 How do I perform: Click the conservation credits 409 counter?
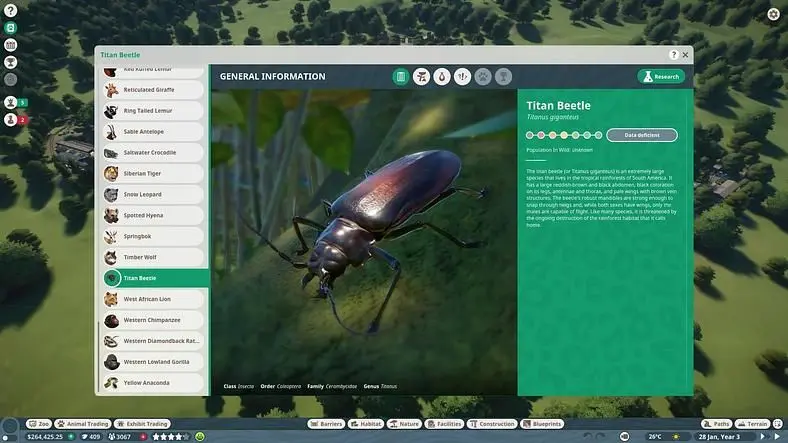(91, 437)
